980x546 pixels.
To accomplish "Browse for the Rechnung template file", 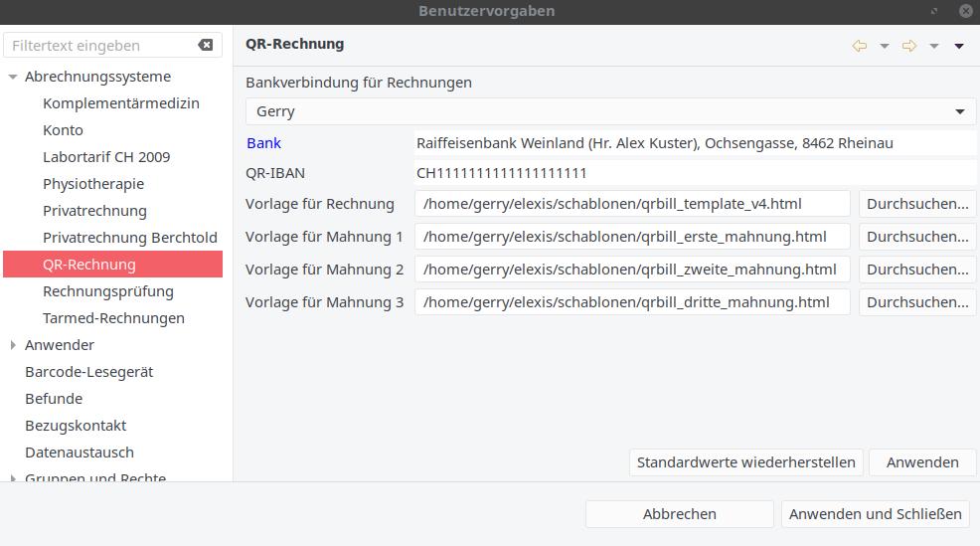I will 916,204.
